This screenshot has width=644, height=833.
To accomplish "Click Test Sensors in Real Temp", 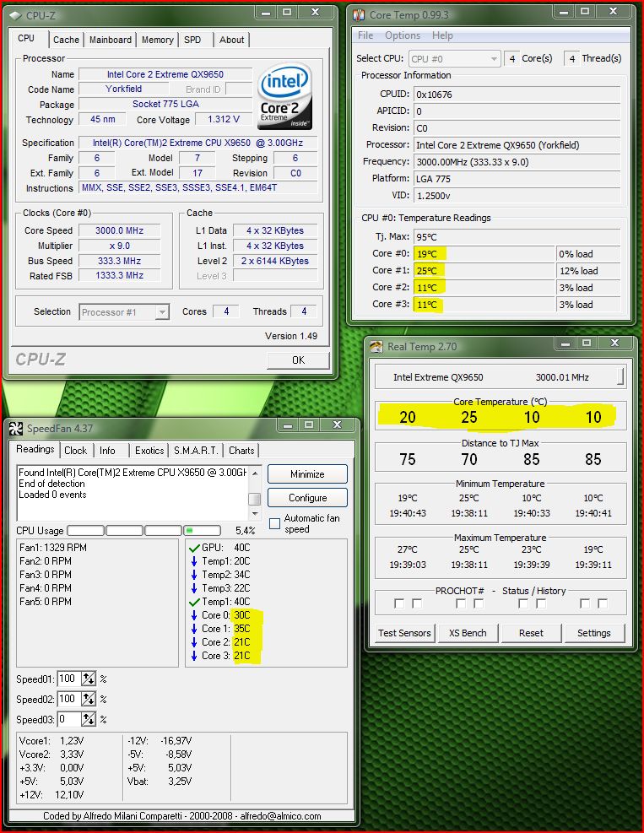I will [404, 633].
